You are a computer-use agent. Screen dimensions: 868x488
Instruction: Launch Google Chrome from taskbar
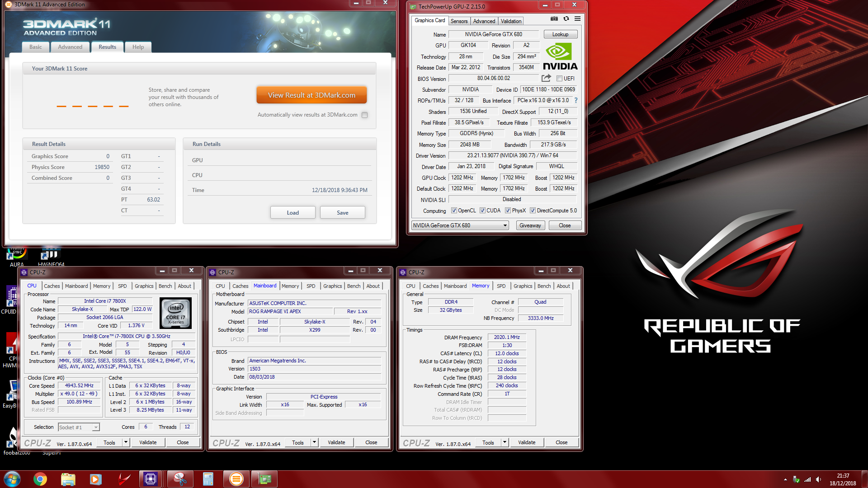[x=40, y=479]
